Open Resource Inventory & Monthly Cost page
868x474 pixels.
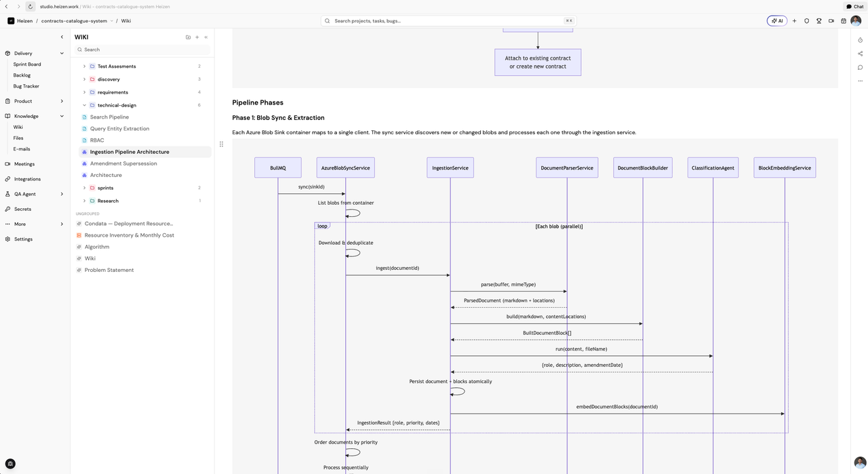pos(130,235)
